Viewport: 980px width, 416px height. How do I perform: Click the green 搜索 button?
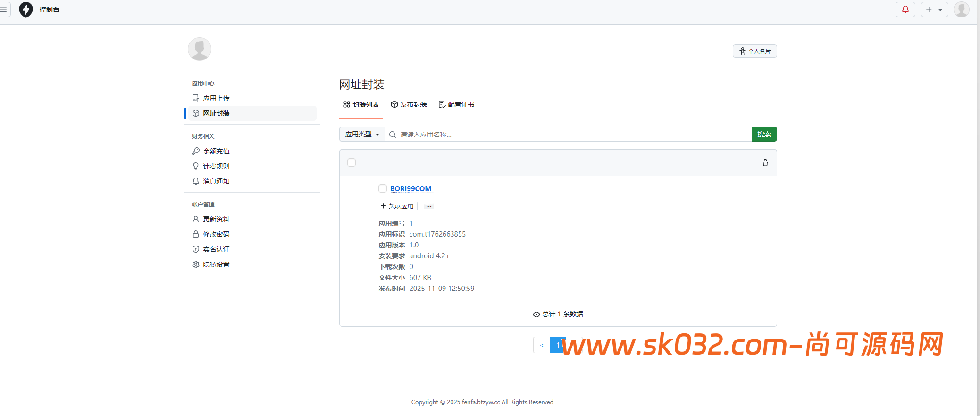(764, 134)
